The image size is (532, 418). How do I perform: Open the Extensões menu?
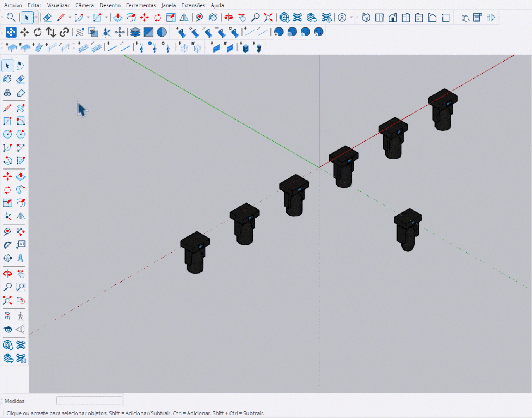(x=193, y=5)
